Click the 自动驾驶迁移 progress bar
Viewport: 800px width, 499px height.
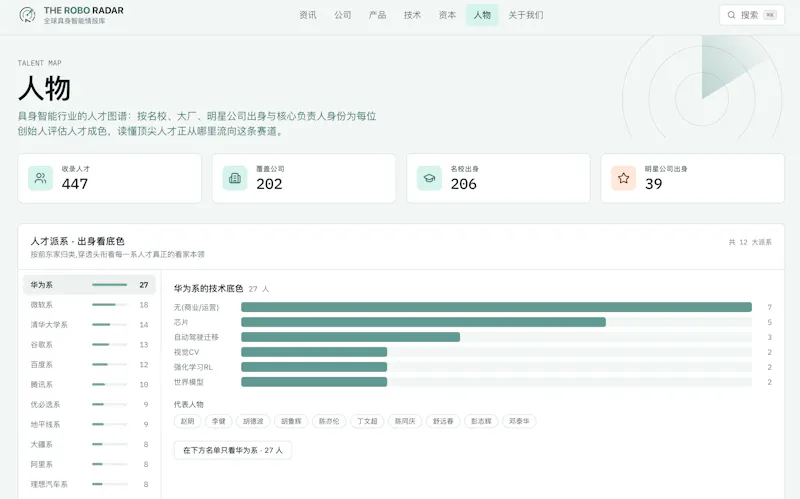(496, 337)
